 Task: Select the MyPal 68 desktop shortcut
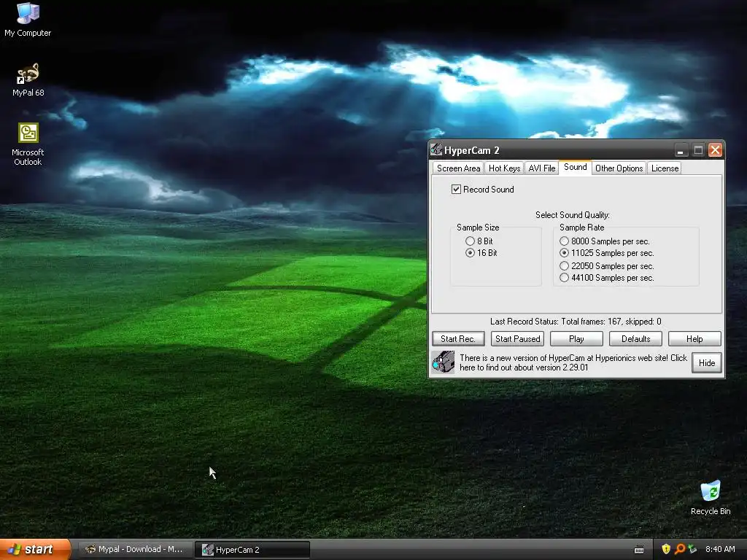(28, 80)
